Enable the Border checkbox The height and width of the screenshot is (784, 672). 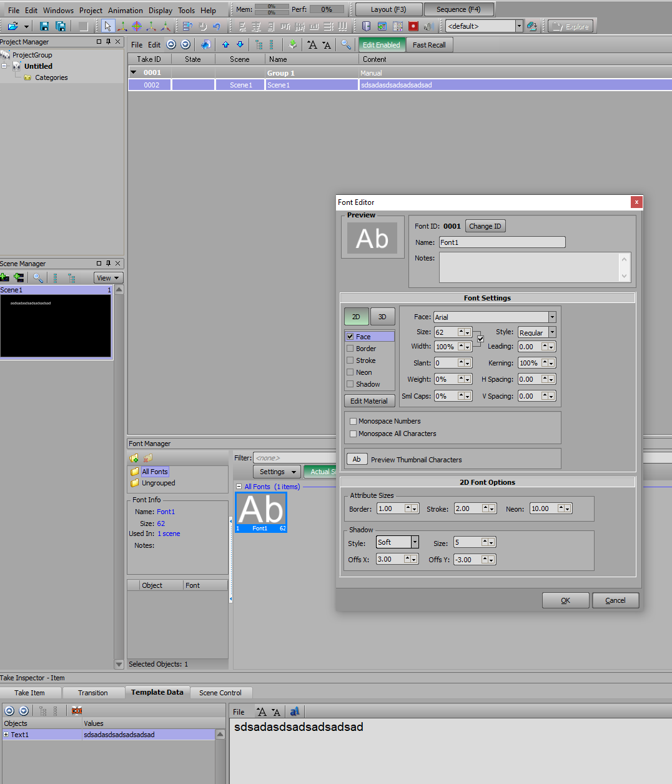pos(350,349)
